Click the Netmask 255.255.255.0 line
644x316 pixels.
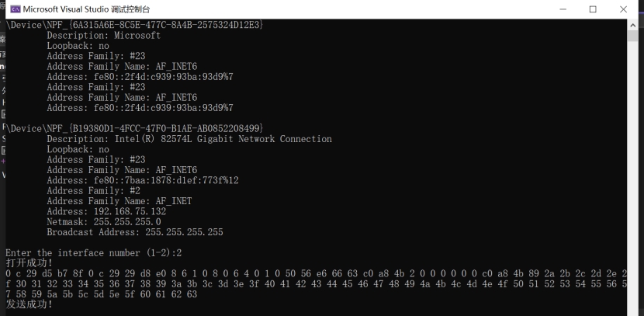[x=103, y=221]
